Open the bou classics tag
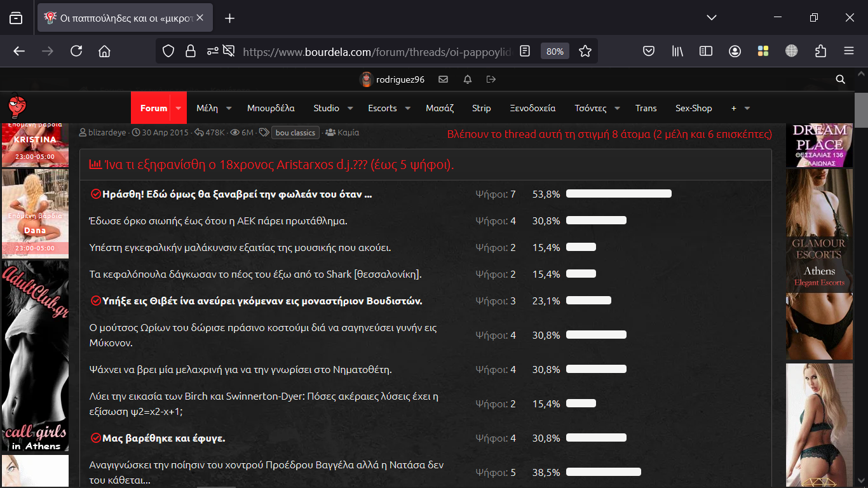Image resolution: width=868 pixels, height=488 pixels. 295,133
